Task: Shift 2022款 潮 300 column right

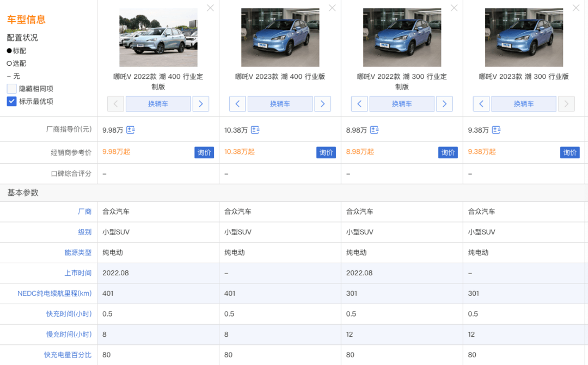Action: pos(445,104)
